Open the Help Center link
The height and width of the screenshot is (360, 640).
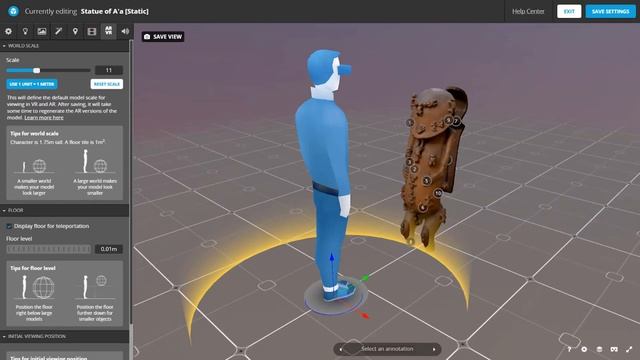[528, 11]
